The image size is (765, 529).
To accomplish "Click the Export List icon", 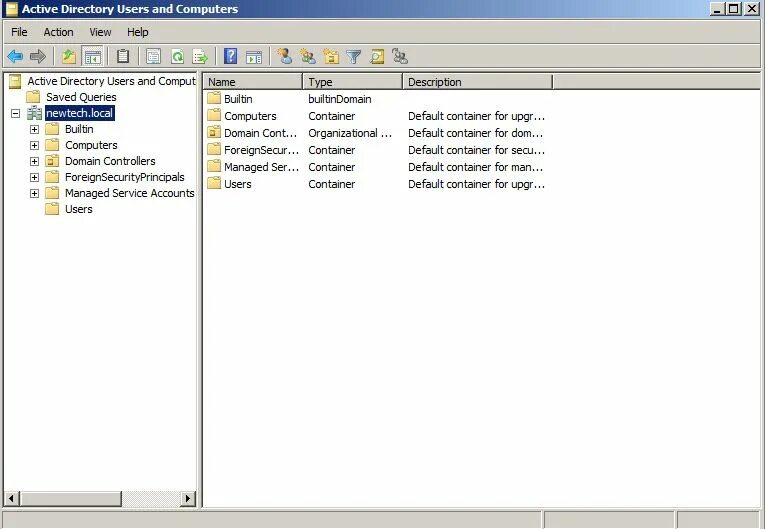I will 200,57.
